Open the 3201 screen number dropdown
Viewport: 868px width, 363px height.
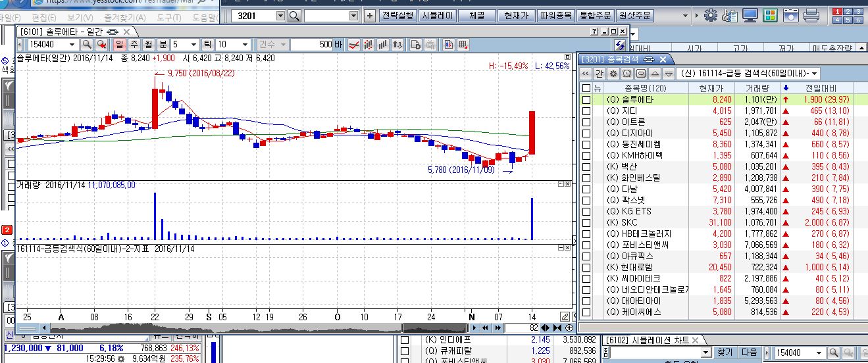pyautogui.click(x=281, y=15)
